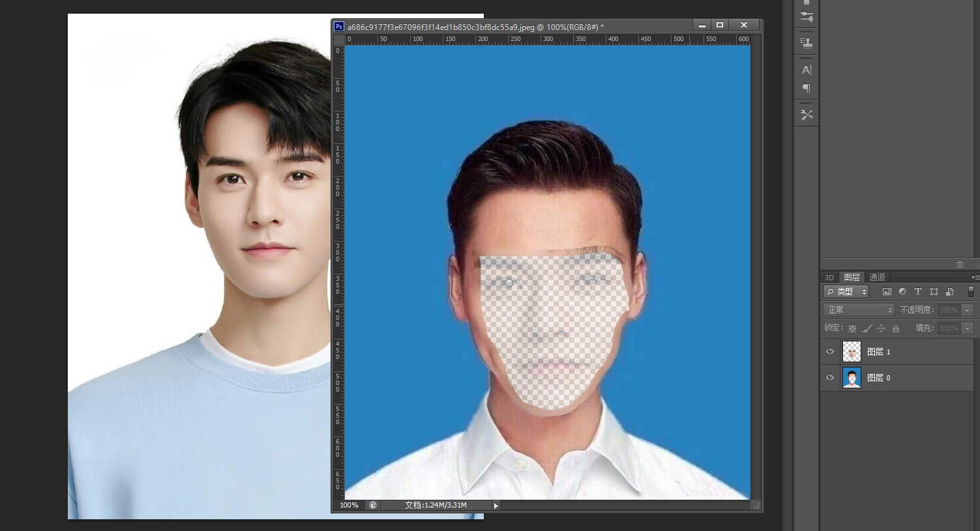Filter layers by adjustment layer icon
Viewport: 980px width, 531px height.
click(902, 292)
